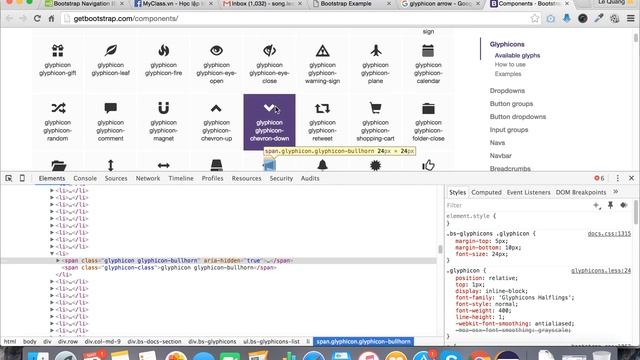This screenshot has width=640, height=360.
Task: Click the glyphicon-folder-close icon
Action: click(x=428, y=109)
